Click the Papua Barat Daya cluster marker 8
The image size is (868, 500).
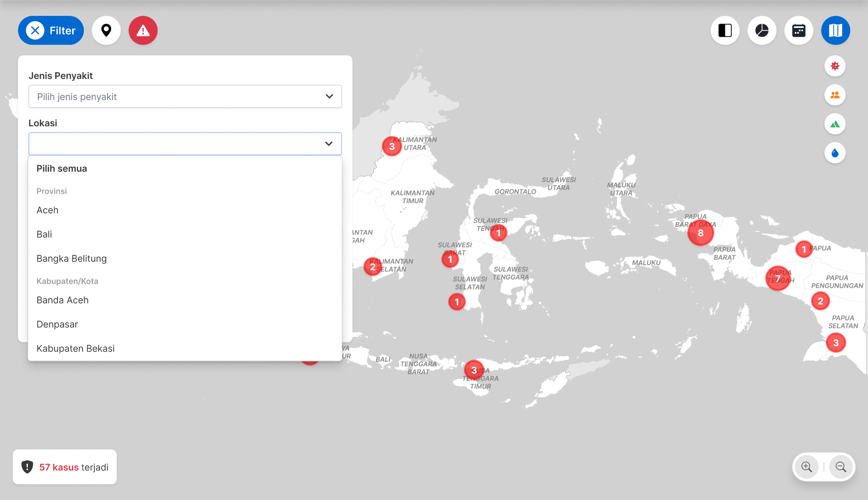tap(701, 233)
